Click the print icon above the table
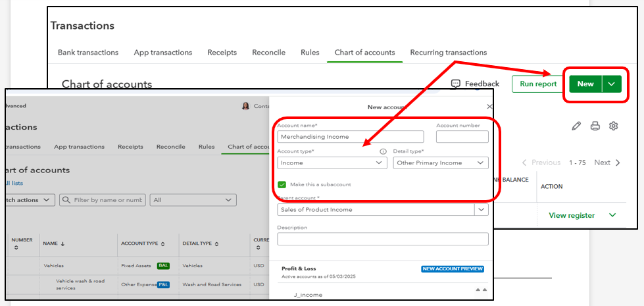The width and height of the screenshot is (644, 306). tap(595, 126)
